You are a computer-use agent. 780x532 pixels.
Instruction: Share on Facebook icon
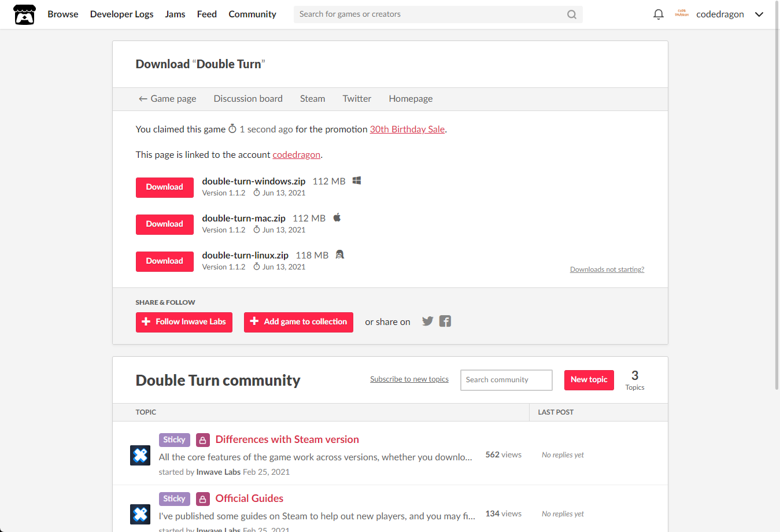coord(445,321)
